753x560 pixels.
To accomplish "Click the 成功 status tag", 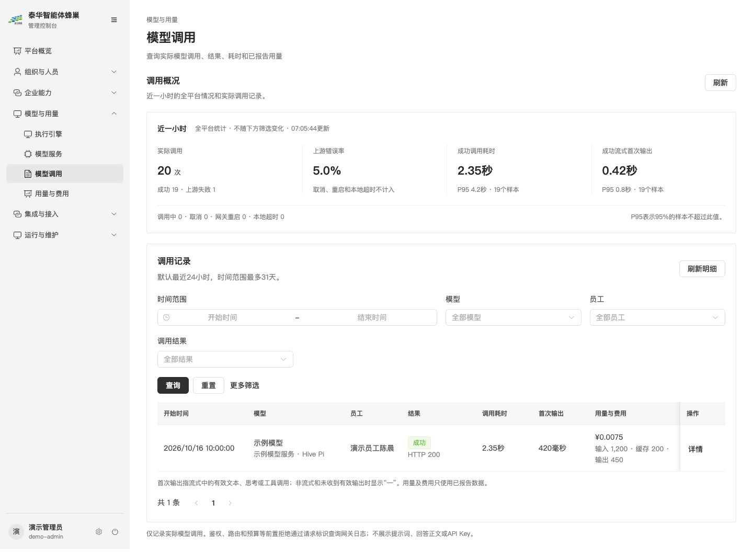I will click(x=419, y=443).
